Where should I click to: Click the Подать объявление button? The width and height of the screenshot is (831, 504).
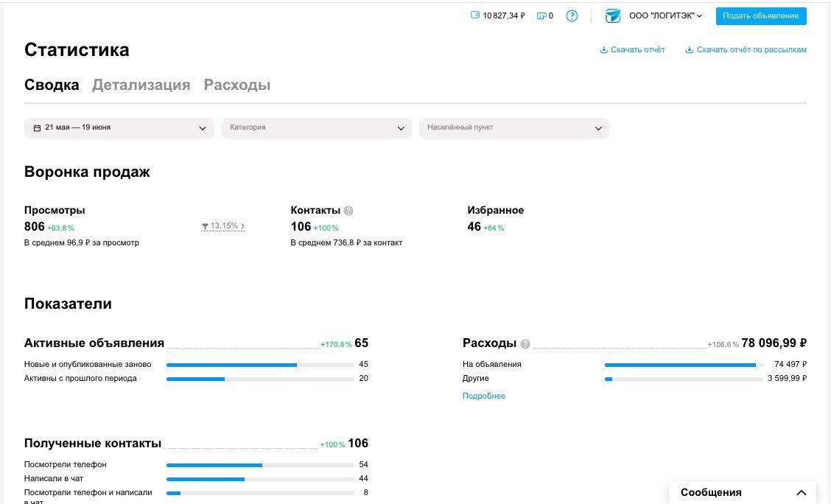pyautogui.click(x=761, y=16)
